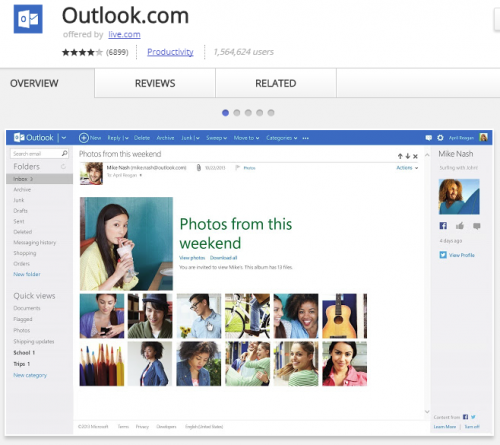Click the Download all link
The image size is (500, 445).
224,258
